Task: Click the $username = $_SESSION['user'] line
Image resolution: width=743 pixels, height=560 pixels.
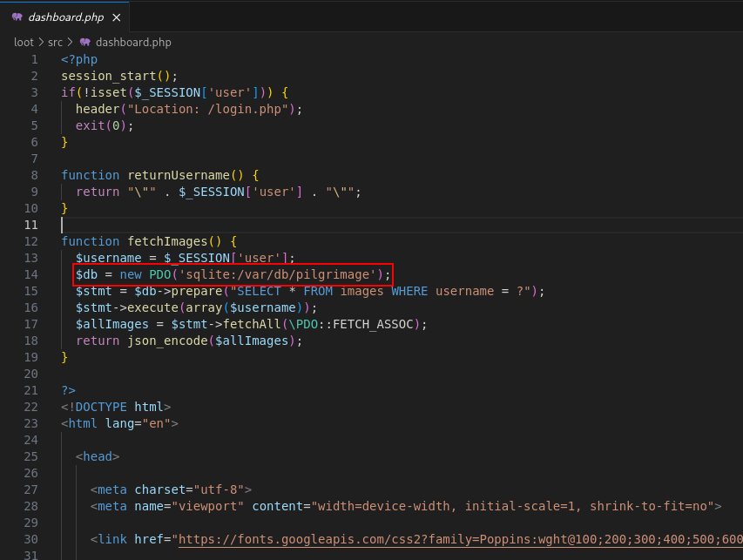Action: point(185,258)
